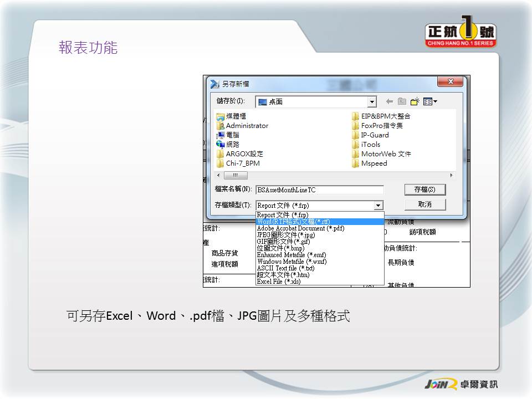This screenshot has width=532, height=399.
Task: Click the horizontal scrollbar thumb in file list
Action: [236, 175]
